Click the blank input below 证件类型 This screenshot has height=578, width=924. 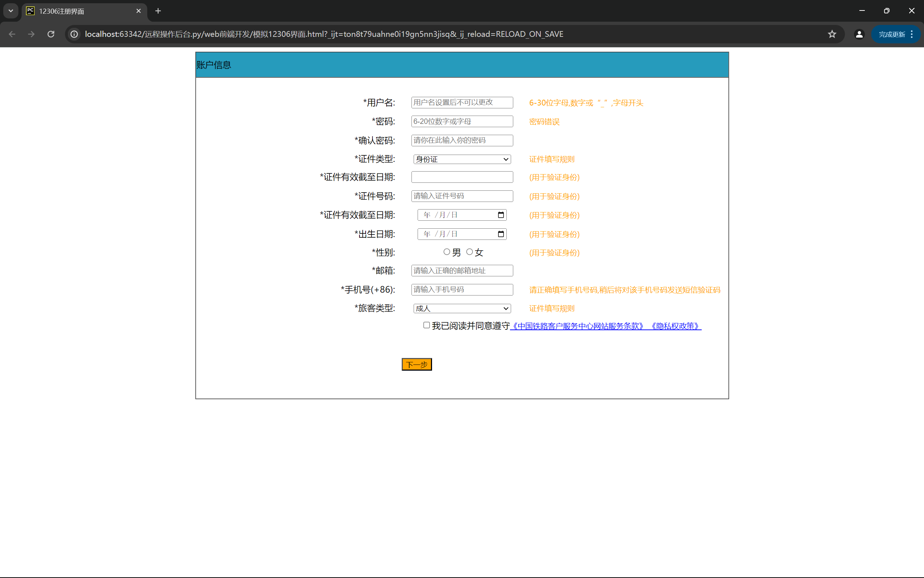[462, 177]
